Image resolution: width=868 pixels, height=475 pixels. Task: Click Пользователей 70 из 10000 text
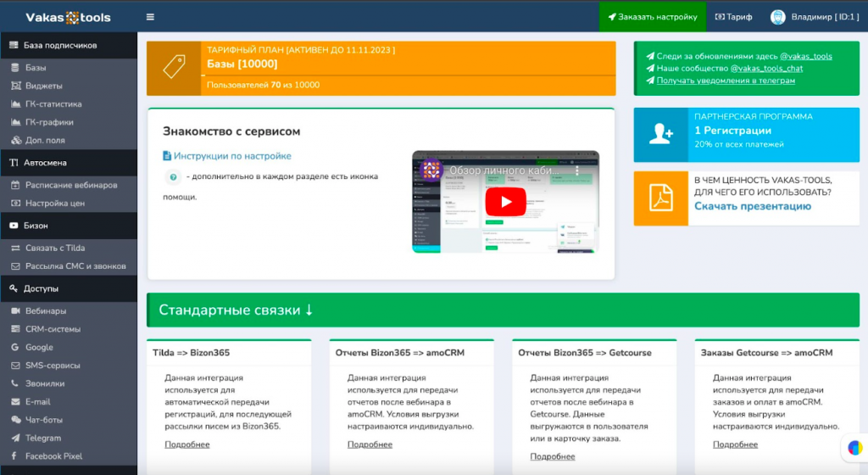[x=263, y=85]
